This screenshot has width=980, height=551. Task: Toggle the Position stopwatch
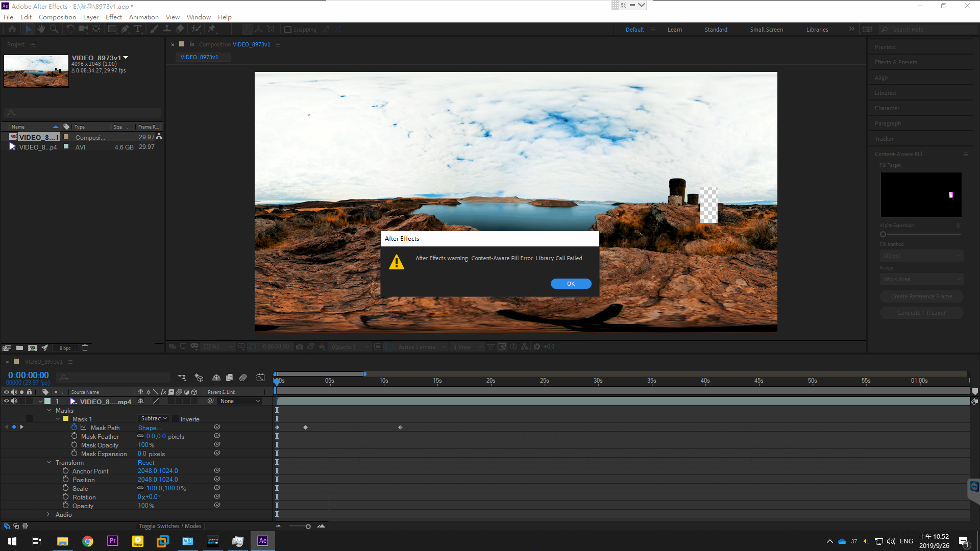click(x=66, y=480)
